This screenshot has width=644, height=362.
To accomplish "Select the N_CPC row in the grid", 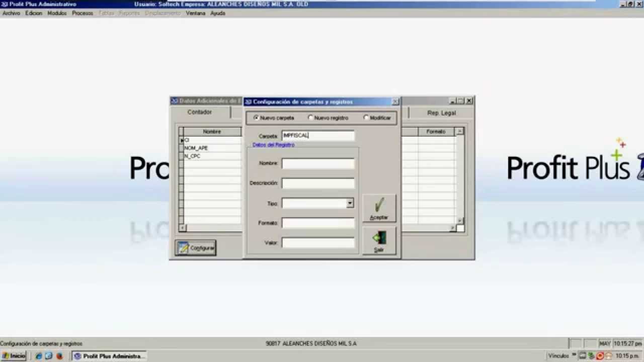I will (213, 156).
